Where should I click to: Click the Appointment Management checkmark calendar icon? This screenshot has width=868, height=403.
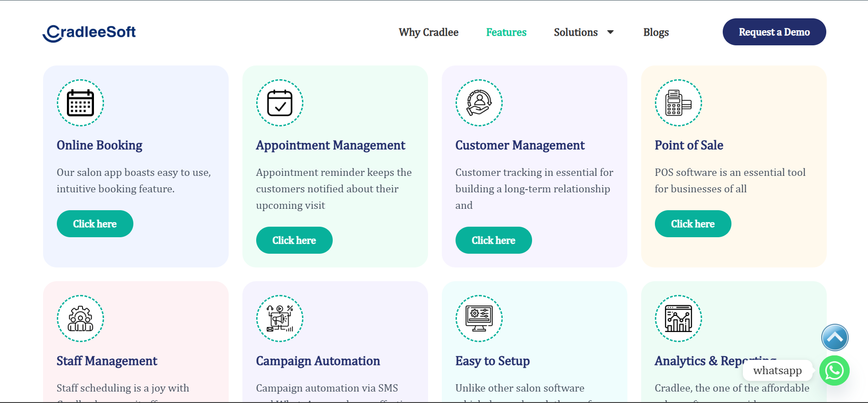[x=280, y=103]
